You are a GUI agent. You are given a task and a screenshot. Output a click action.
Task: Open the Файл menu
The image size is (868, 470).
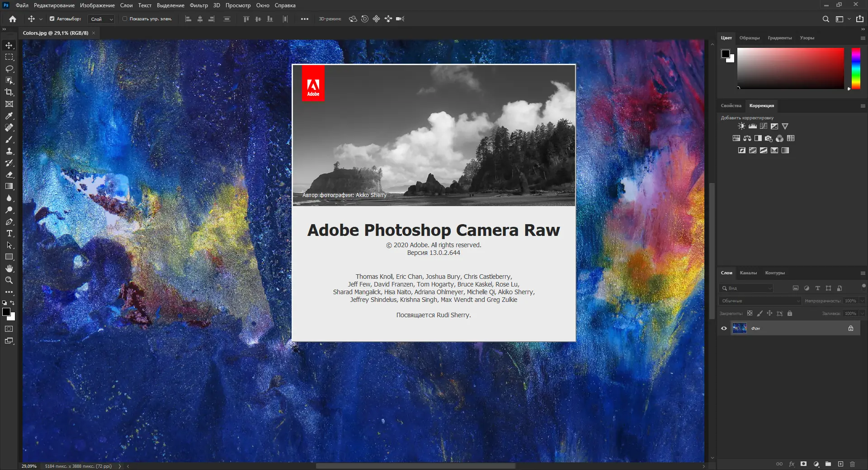(x=22, y=5)
